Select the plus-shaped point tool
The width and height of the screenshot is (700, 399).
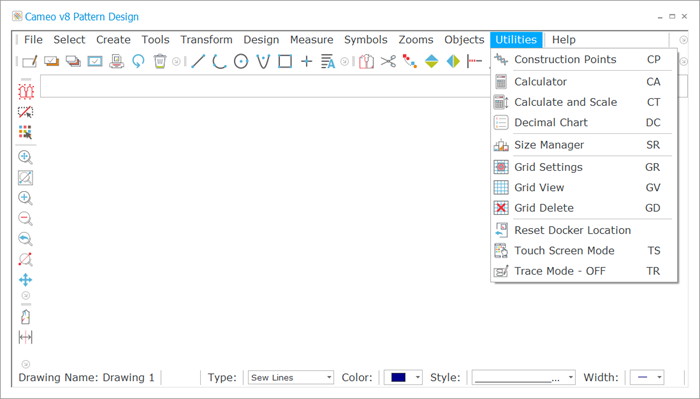pyautogui.click(x=307, y=61)
